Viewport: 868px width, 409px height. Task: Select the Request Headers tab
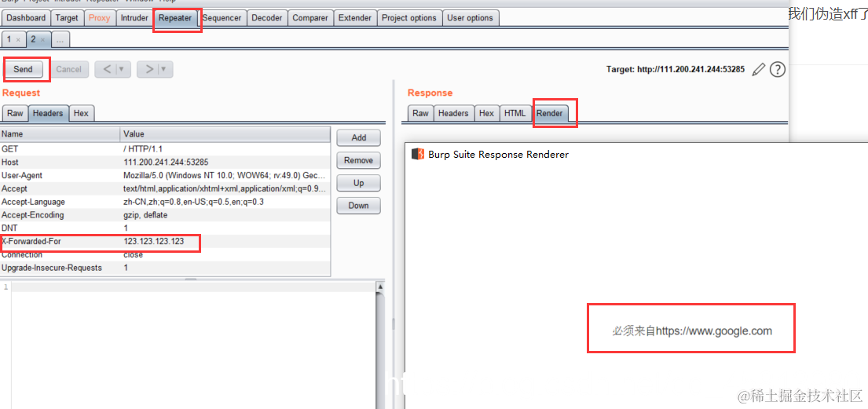pyautogui.click(x=48, y=113)
